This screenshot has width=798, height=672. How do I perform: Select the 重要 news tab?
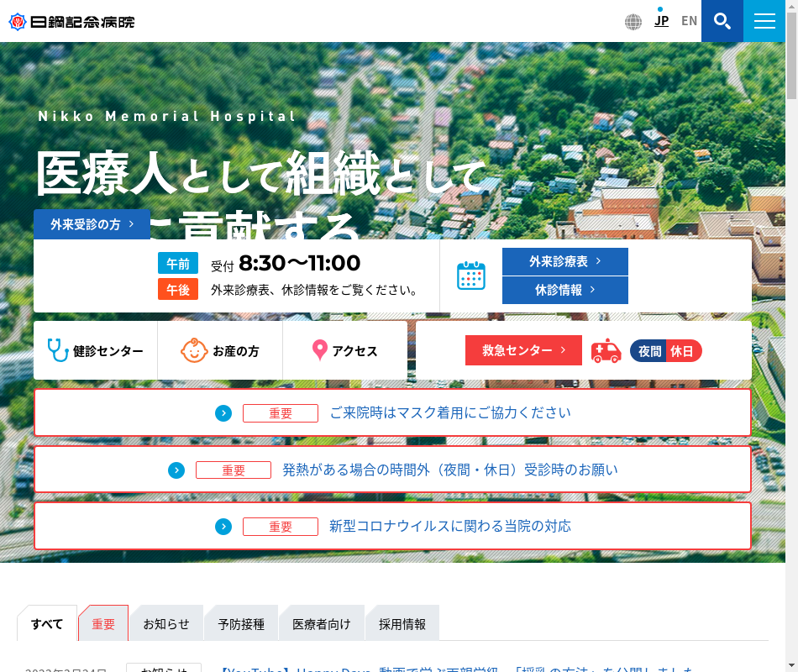click(103, 624)
